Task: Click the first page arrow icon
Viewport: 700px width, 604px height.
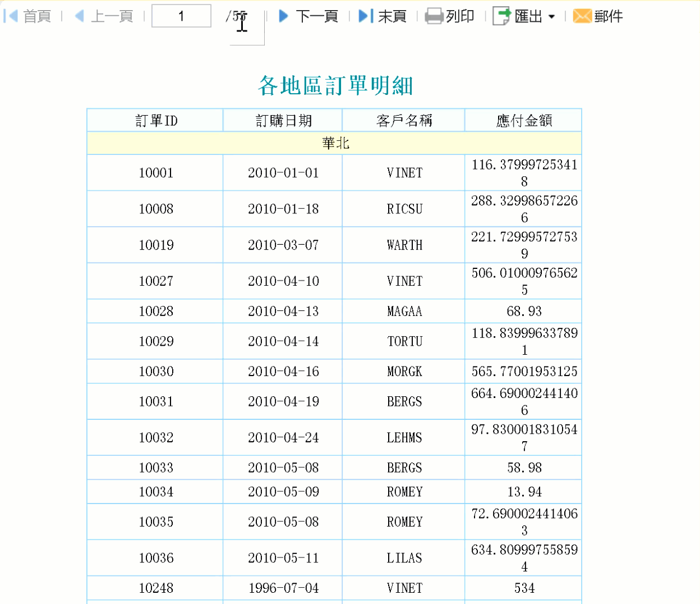Action: pos(11,16)
